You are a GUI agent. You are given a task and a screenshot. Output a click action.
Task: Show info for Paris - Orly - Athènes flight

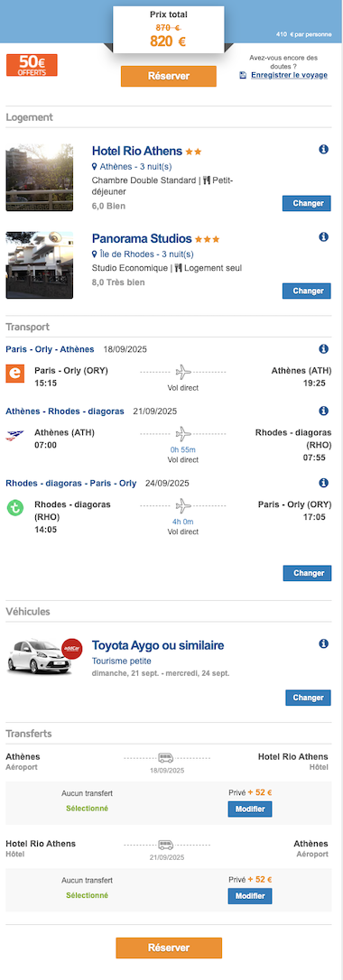click(324, 348)
